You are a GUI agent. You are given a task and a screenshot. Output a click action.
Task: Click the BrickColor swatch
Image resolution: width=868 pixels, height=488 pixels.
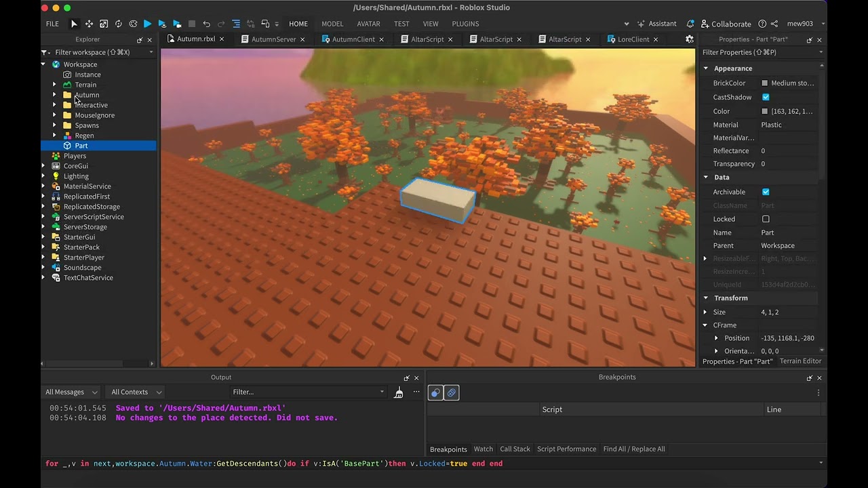[765, 83]
